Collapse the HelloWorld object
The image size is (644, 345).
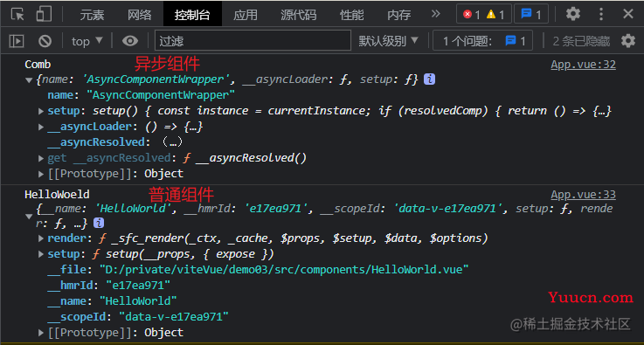tap(29, 217)
